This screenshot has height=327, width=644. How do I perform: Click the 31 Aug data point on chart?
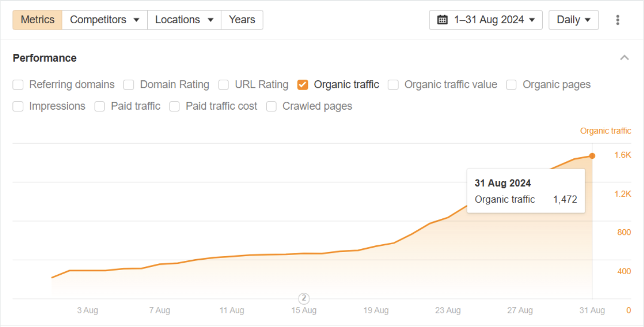(x=592, y=156)
